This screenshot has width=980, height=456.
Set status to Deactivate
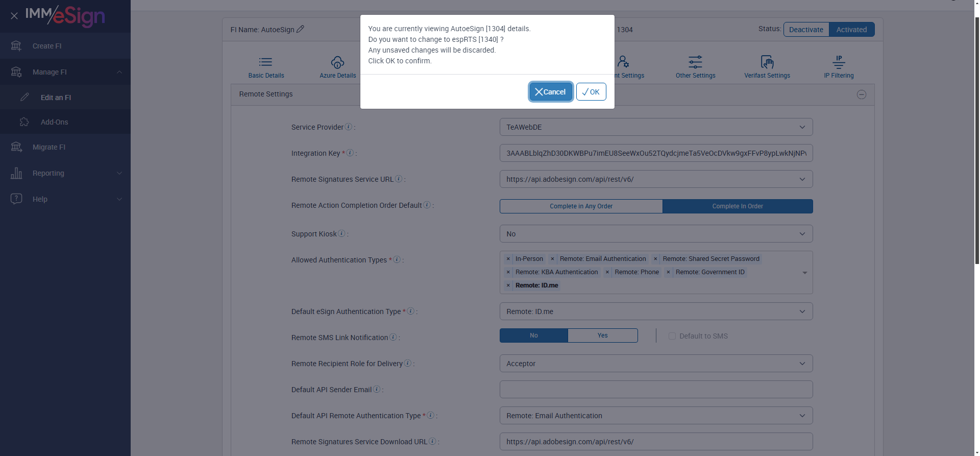point(806,30)
